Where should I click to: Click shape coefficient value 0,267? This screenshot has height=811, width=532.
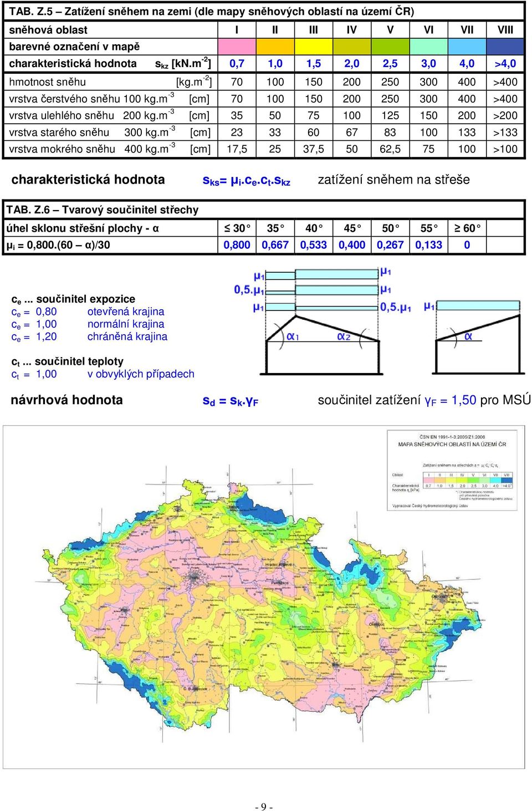click(390, 245)
